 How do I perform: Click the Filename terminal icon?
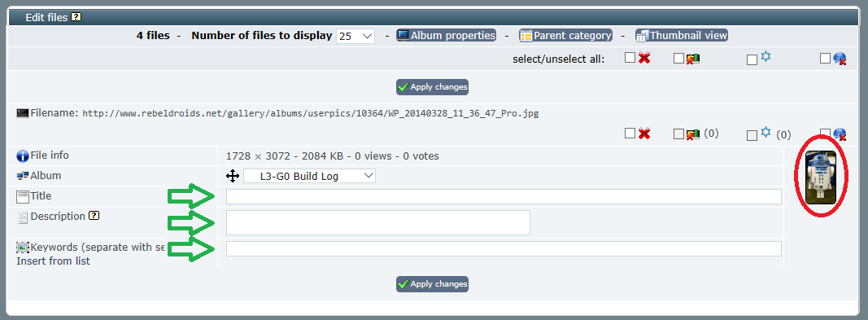click(23, 113)
